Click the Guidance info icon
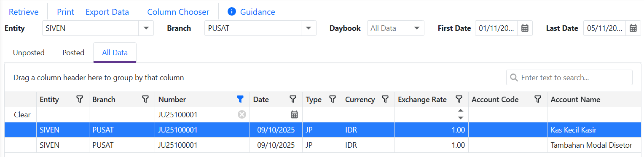This screenshot has width=644, height=157. tap(232, 12)
